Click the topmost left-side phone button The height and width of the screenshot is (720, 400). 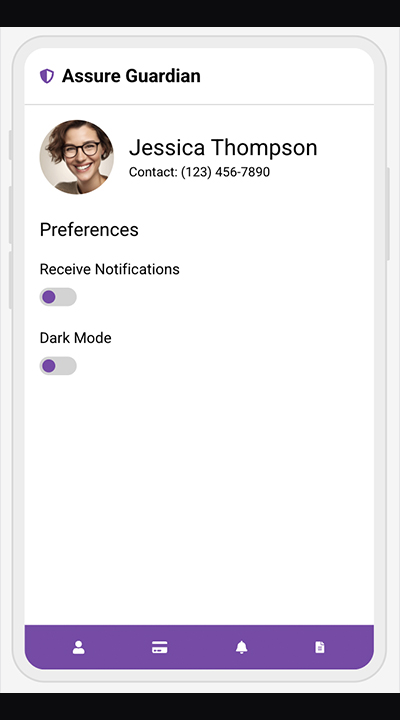coord(11,145)
